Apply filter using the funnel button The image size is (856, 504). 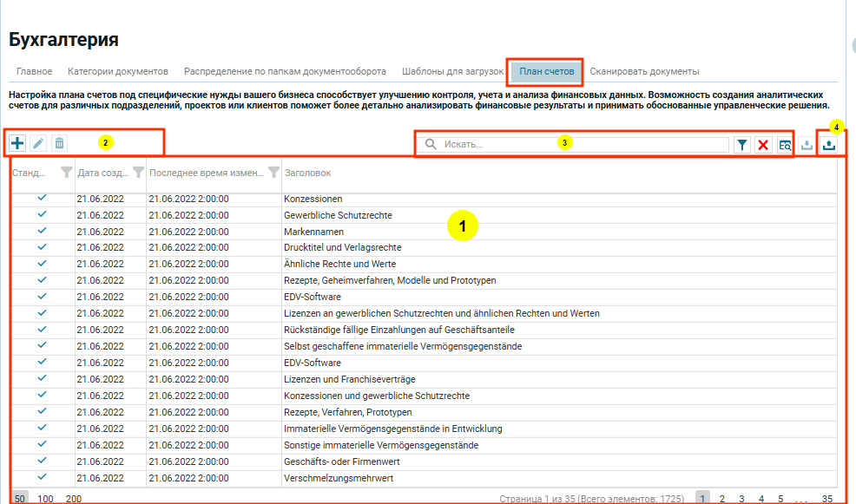point(742,145)
